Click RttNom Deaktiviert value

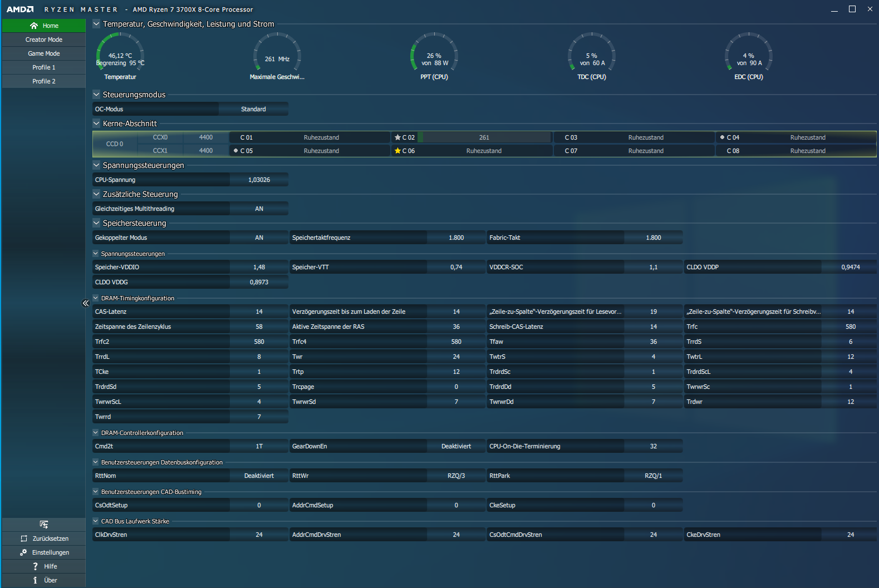coord(259,476)
